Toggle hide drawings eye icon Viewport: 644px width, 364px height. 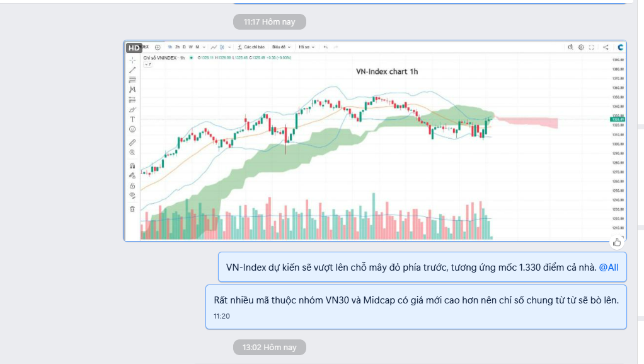coord(132,196)
